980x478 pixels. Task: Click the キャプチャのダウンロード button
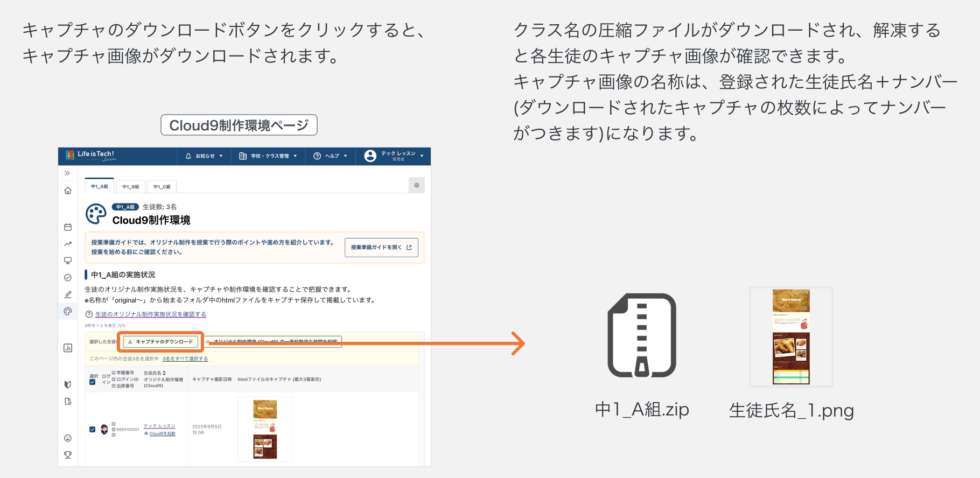[x=160, y=342]
